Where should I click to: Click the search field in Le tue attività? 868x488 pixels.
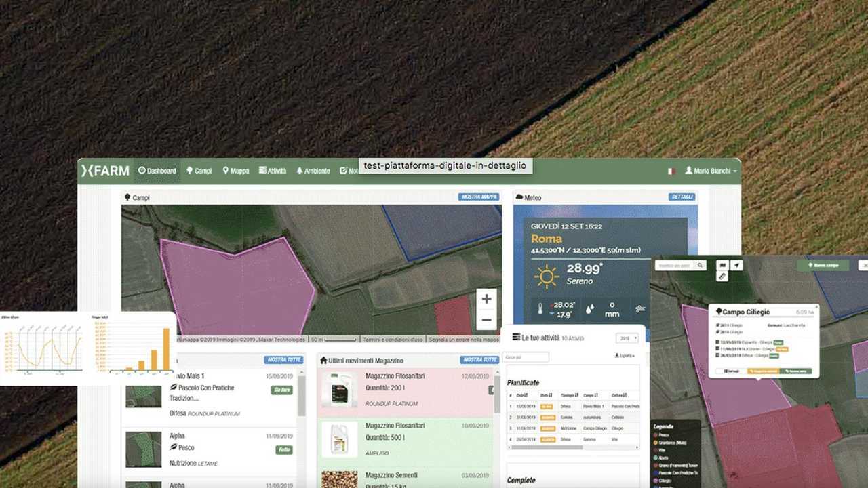tap(526, 357)
